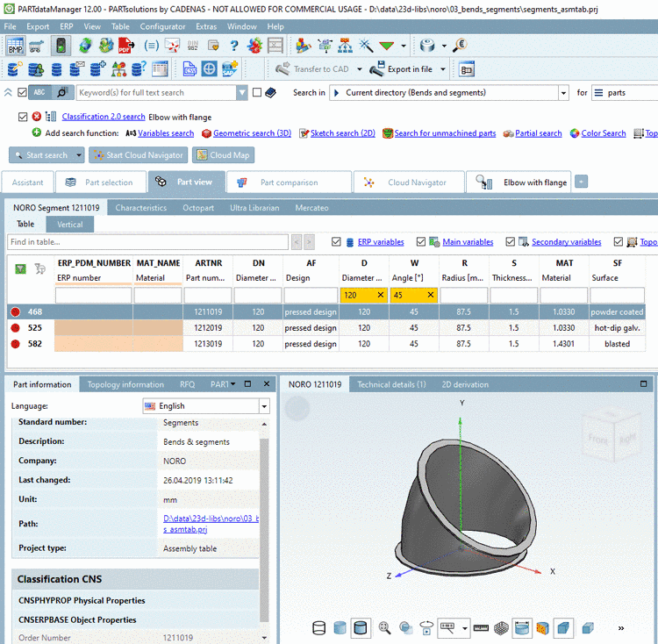
Task: Open the Extras menu
Action: click(206, 26)
